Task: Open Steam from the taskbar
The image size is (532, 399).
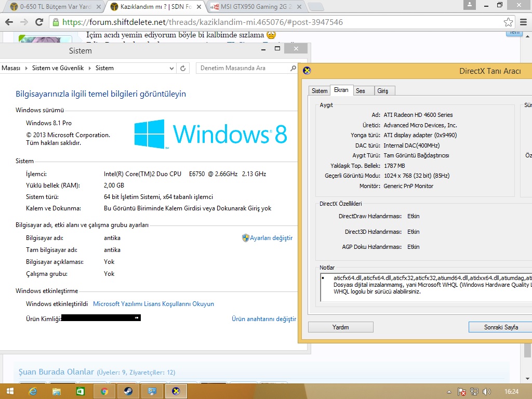Action: tap(128, 391)
